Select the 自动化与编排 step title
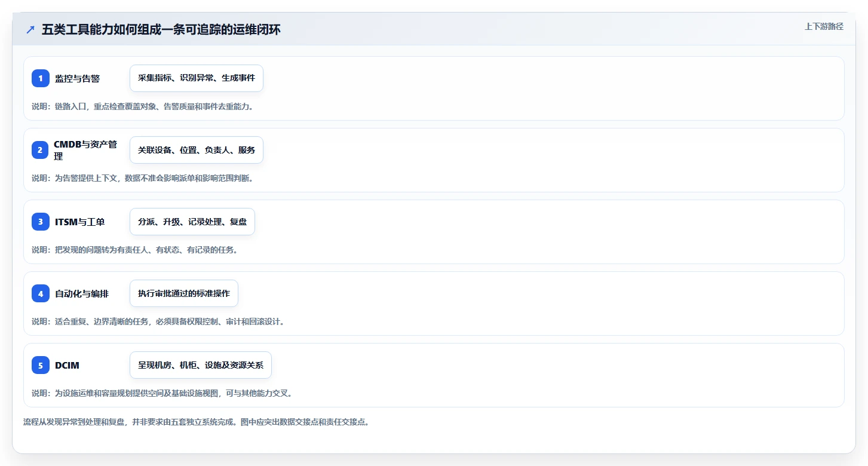This screenshot has width=868, height=466. 82,293
